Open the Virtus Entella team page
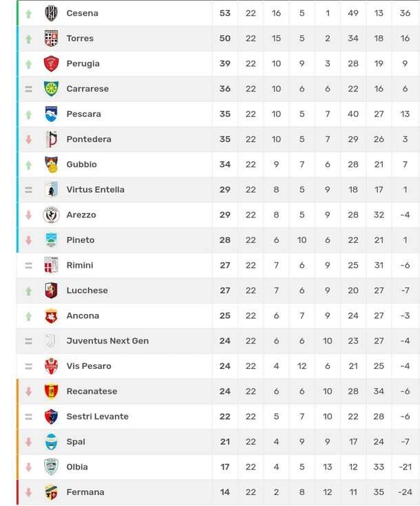This screenshot has height=506, width=420. tap(95, 189)
